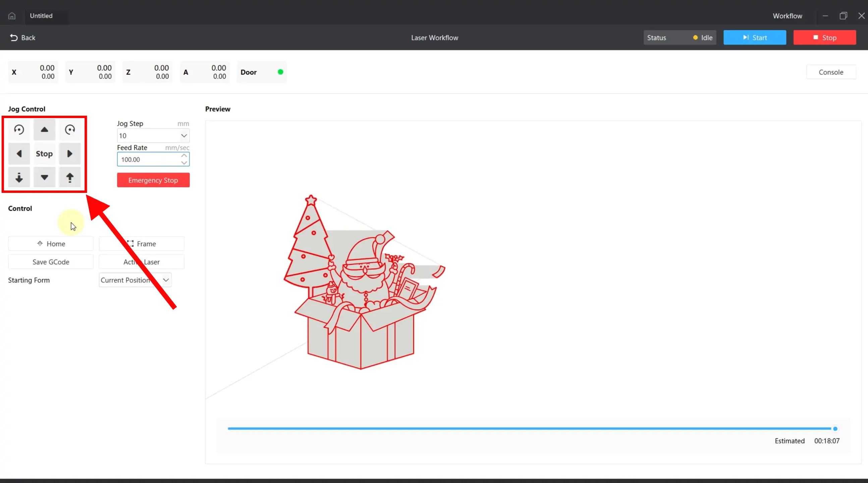868x483 pixels.
Task: Jog the laser head right
Action: coord(70,154)
